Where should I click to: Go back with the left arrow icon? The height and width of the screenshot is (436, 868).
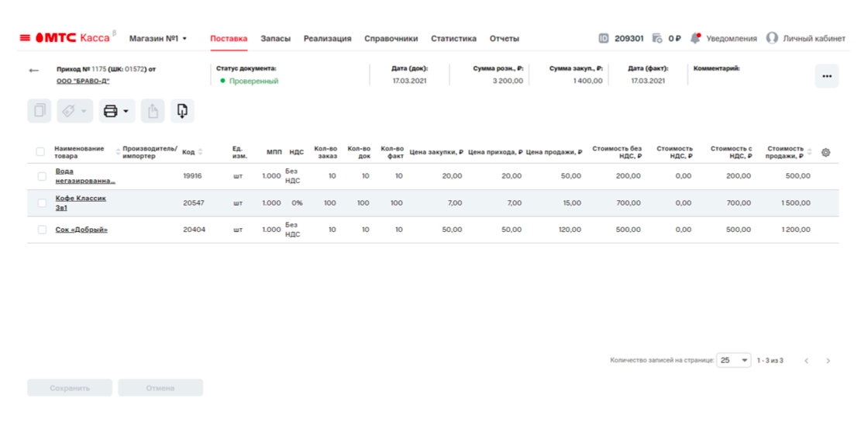(x=34, y=71)
